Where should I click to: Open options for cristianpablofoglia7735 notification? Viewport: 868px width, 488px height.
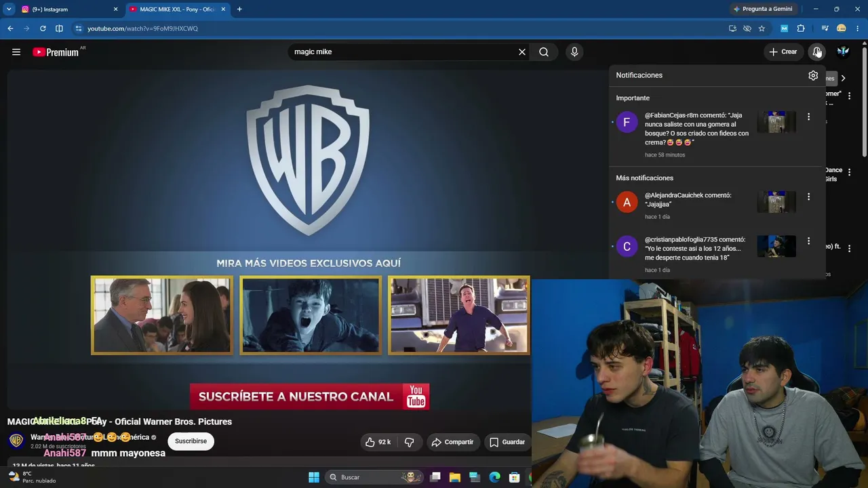(x=808, y=241)
